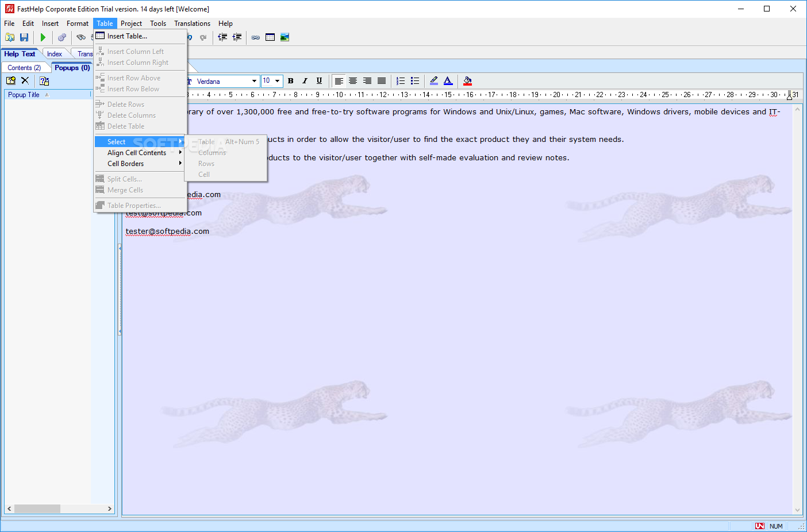
Task: Choose Insert Table from the Table menu
Action: click(127, 36)
